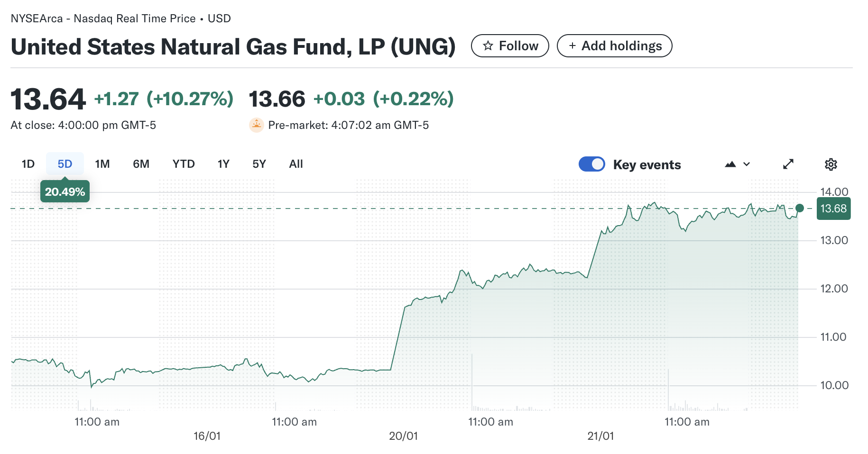Viewport: 868px width, 454px height.
Task: Select the YTD range
Action: pos(184,163)
